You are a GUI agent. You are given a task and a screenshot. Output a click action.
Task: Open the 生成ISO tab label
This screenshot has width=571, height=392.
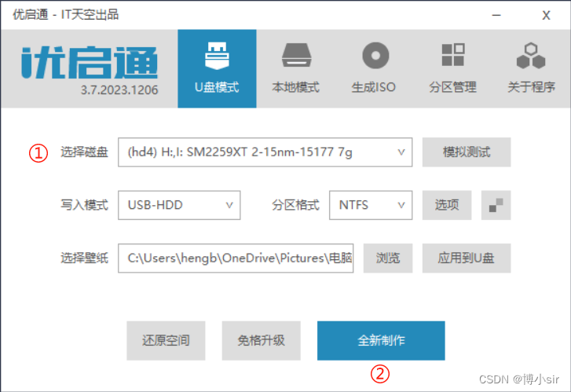374,87
